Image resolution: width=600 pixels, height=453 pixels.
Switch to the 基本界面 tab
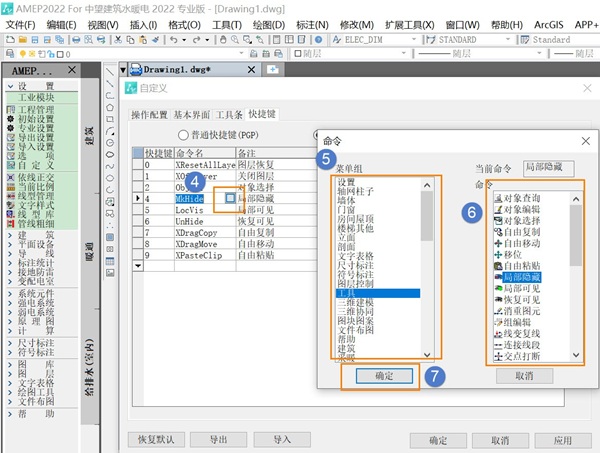tap(192, 114)
